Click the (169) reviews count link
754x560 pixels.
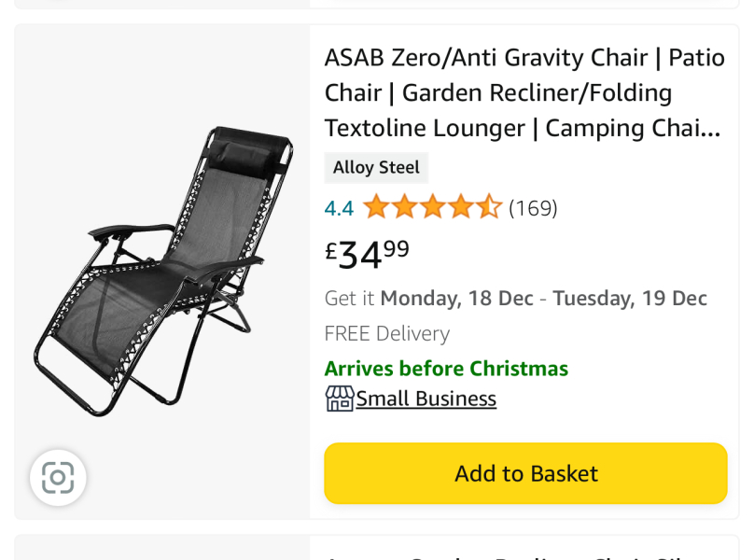point(534,207)
